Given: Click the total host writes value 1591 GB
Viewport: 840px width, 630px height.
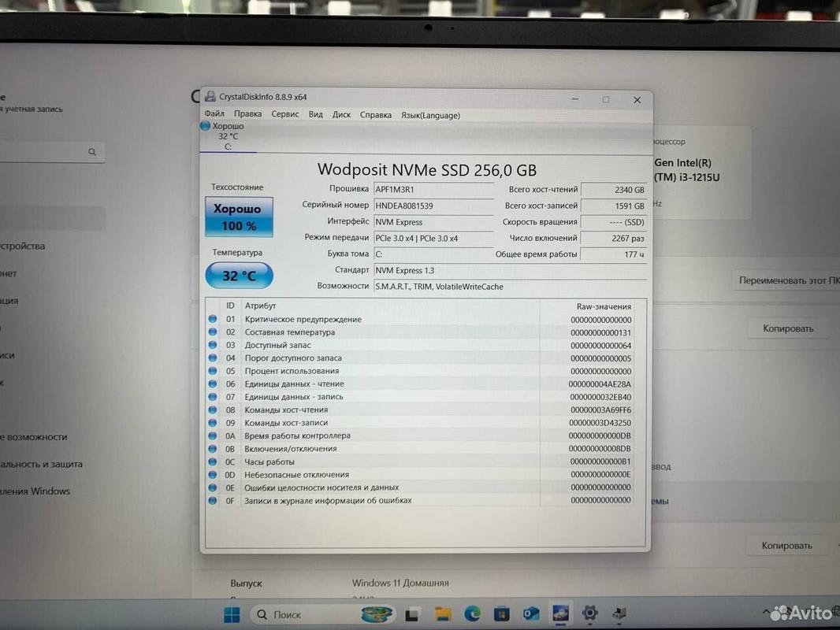Looking at the screenshot, I should click(614, 206).
